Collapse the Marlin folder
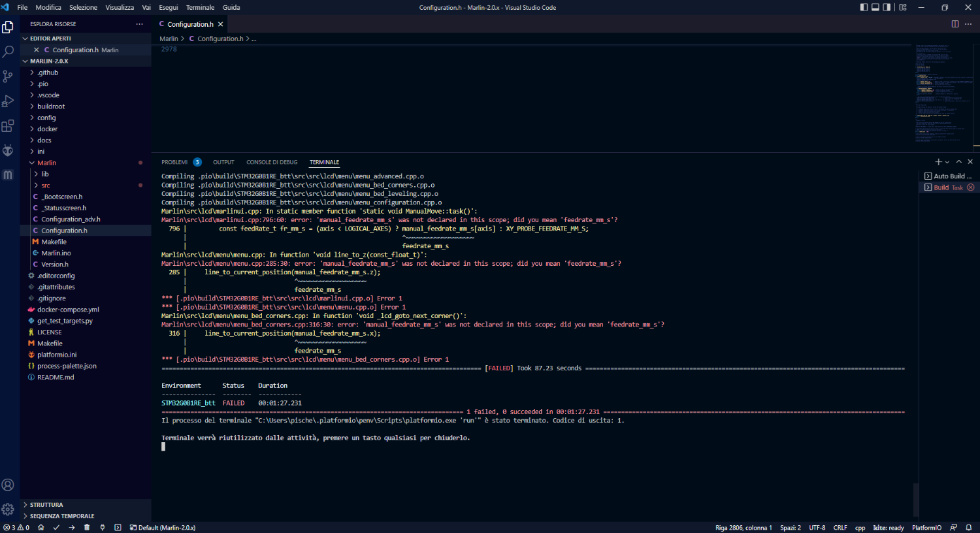The image size is (980, 533). [86, 163]
